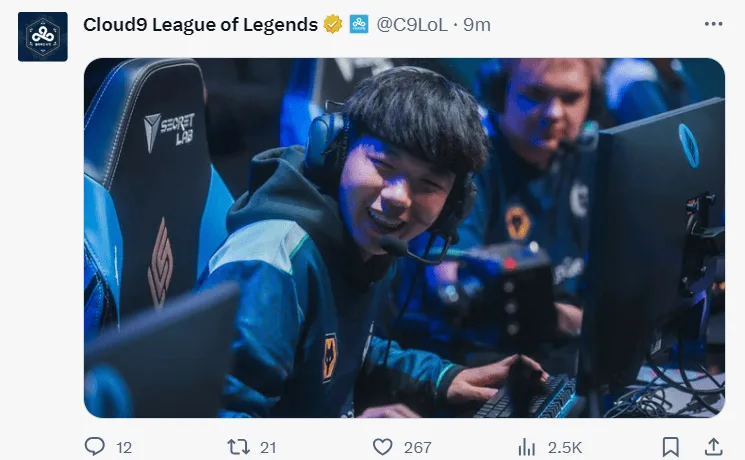745x460 pixels.
Task: Click the 2.5K views count
Action: pos(564,448)
